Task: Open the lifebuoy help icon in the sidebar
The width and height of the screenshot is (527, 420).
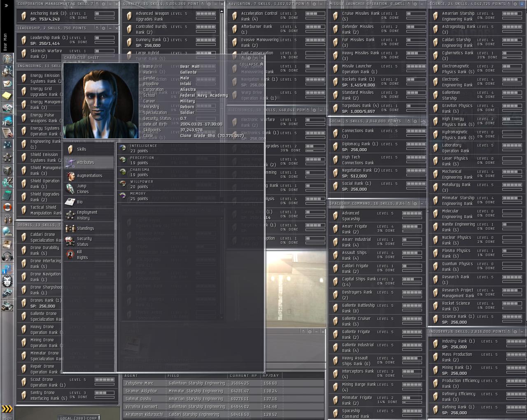Action: (x=7, y=207)
